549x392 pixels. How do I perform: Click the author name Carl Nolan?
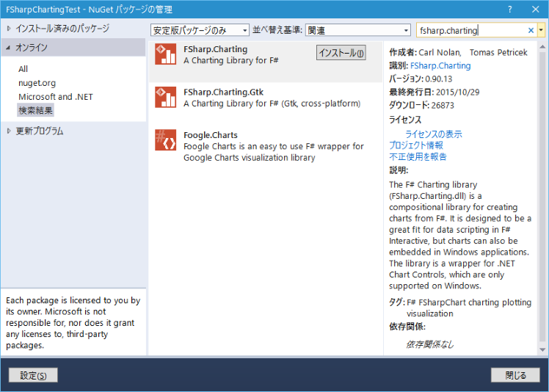pyautogui.click(x=440, y=53)
